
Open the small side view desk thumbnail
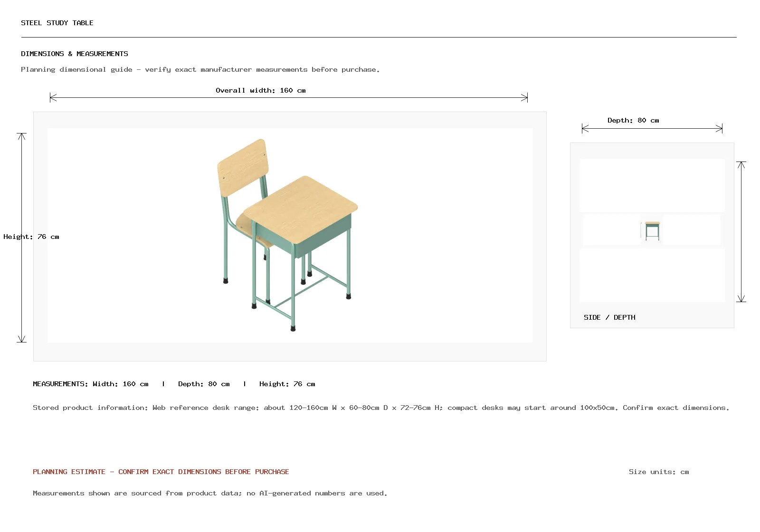coord(652,230)
